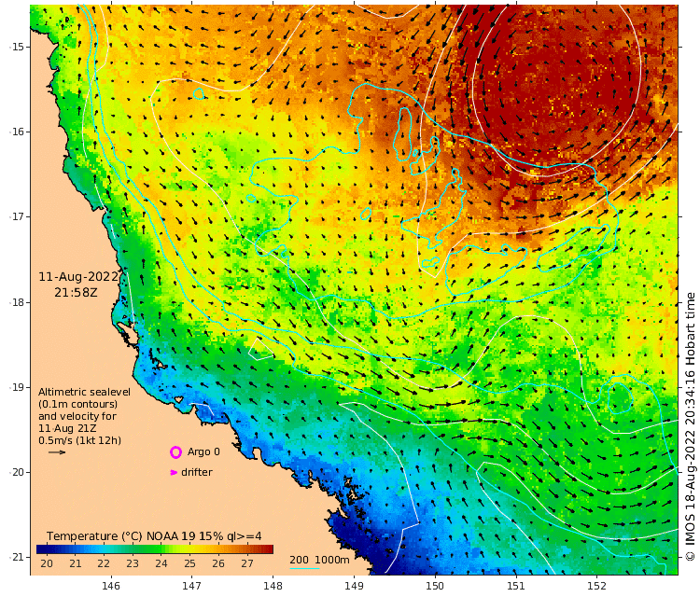Click the longitude label 148
This screenshot has height=597, width=700.
pos(273,586)
